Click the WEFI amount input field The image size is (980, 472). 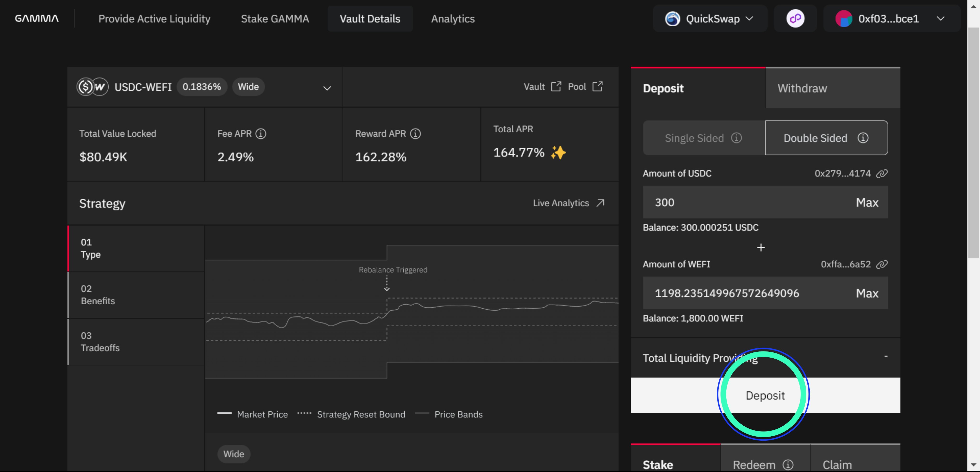click(x=765, y=293)
